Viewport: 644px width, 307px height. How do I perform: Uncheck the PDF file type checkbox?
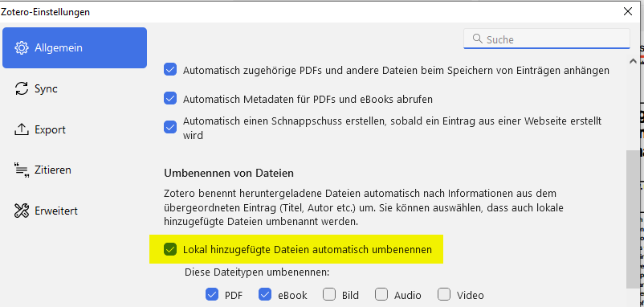pos(212,294)
